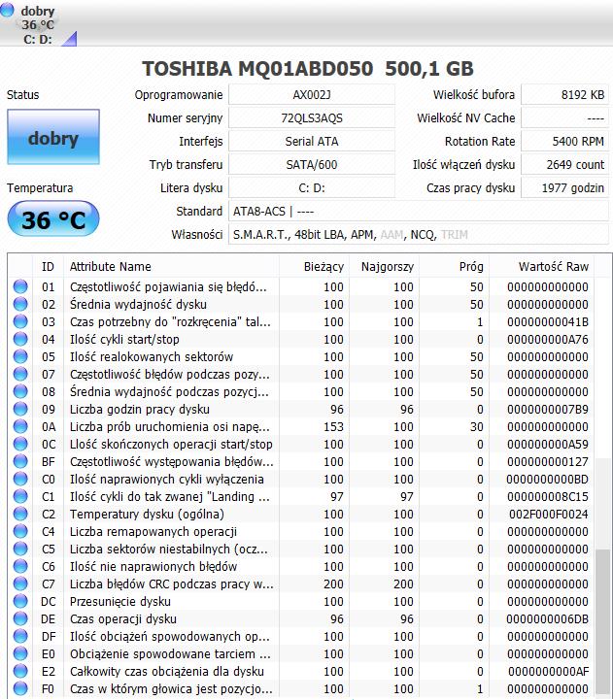Click the buffer size field '8192 KB'
613x700 pixels.
pyautogui.click(x=564, y=94)
